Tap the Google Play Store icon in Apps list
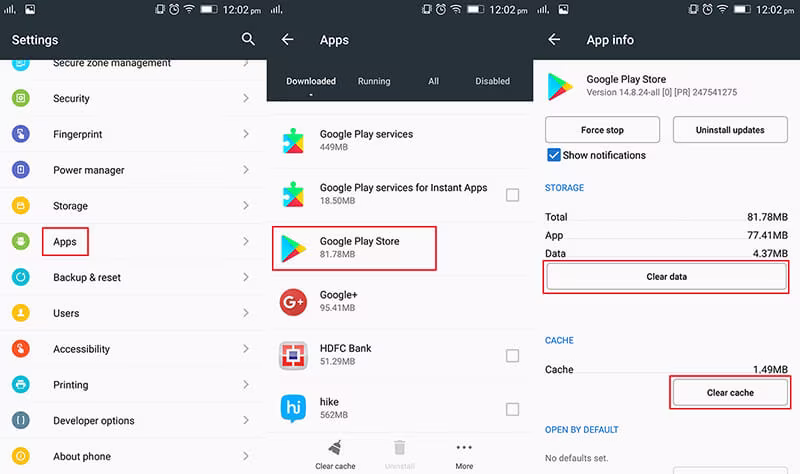The image size is (800, 474). tap(293, 248)
